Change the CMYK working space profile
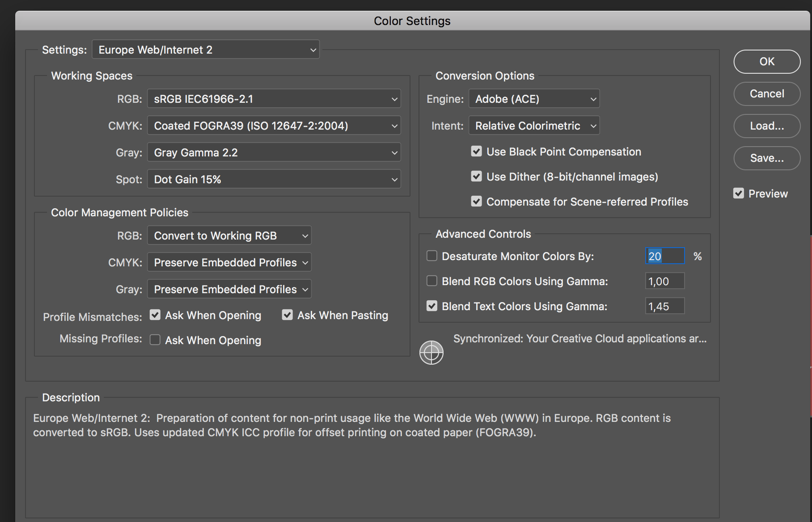Screen dimensions: 812x522 click(274, 126)
